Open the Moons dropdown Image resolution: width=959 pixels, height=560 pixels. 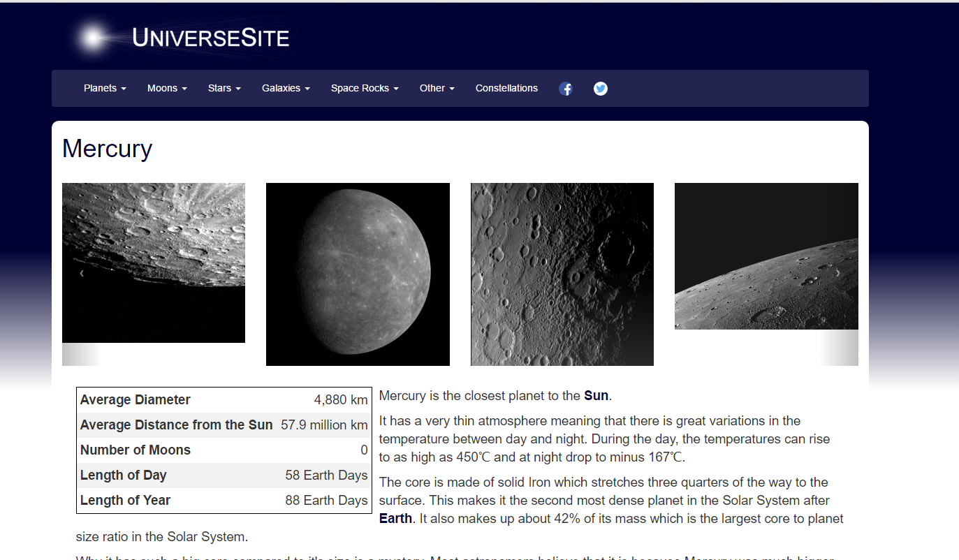point(166,88)
